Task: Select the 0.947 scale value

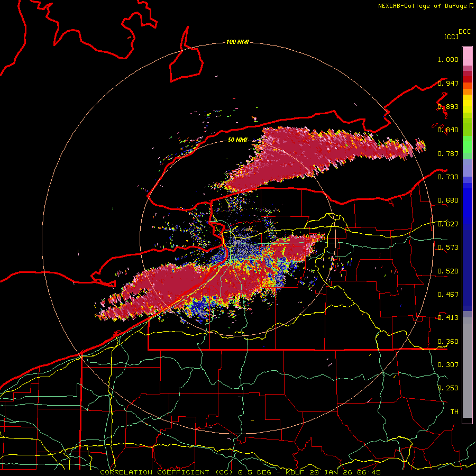Action: [448, 83]
